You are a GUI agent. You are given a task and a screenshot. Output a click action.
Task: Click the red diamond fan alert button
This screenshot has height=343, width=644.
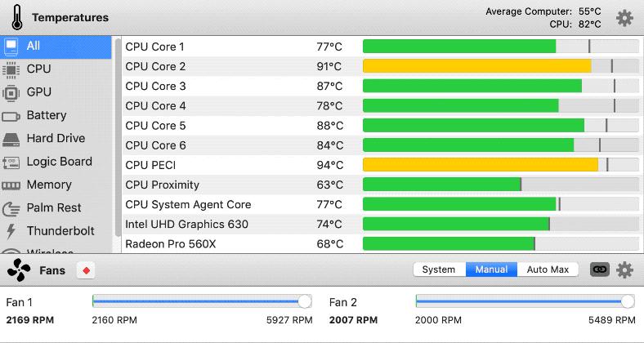click(x=86, y=270)
